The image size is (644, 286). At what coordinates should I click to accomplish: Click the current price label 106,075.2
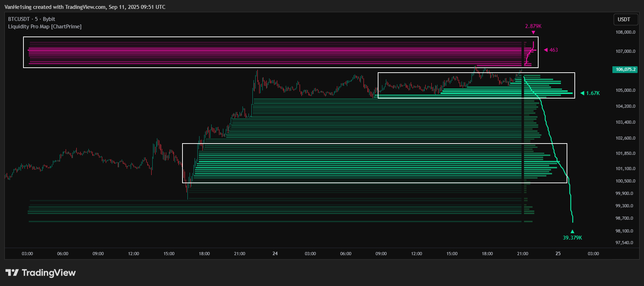coord(626,69)
